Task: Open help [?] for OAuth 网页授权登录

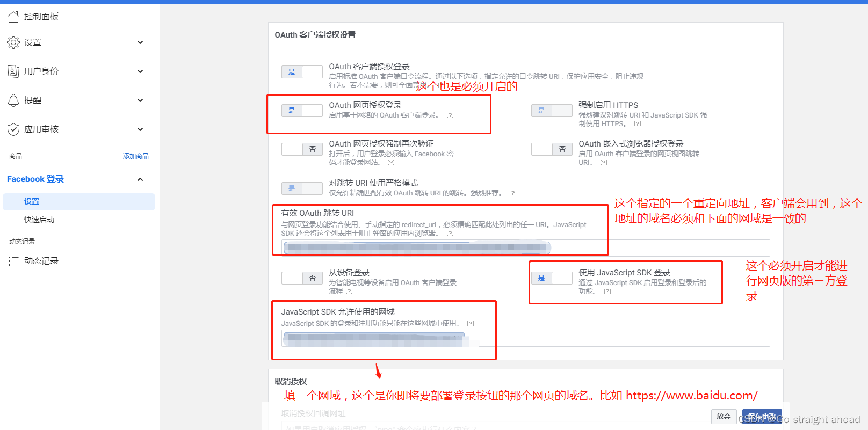Action: pos(450,115)
